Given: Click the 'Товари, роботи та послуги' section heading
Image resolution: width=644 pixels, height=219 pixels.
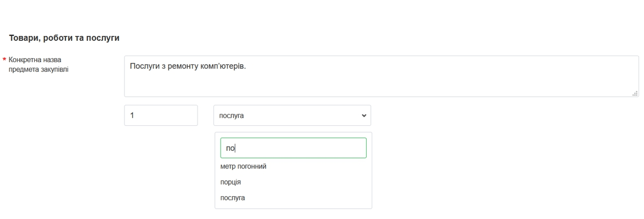Looking at the screenshot, I should pos(63,38).
